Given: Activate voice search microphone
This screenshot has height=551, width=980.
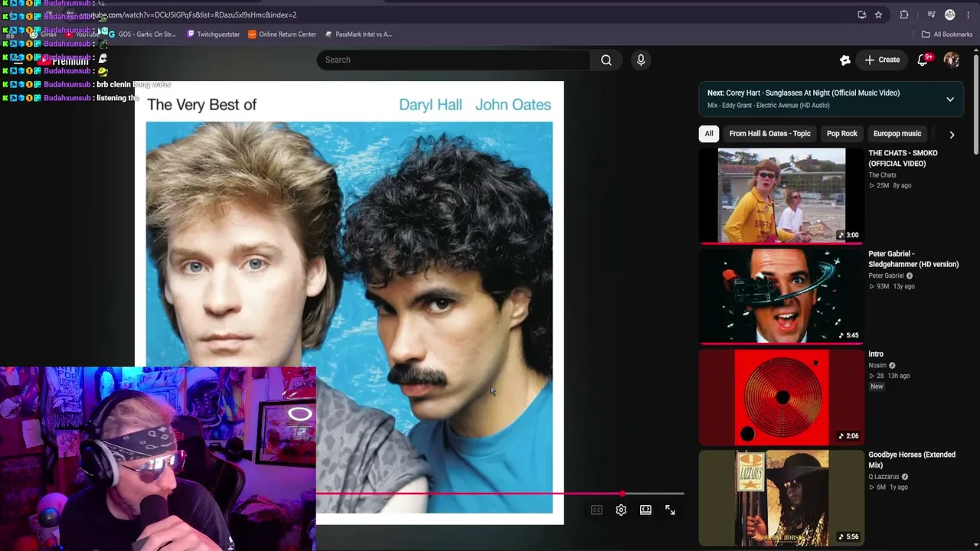Looking at the screenshot, I should pyautogui.click(x=641, y=60).
